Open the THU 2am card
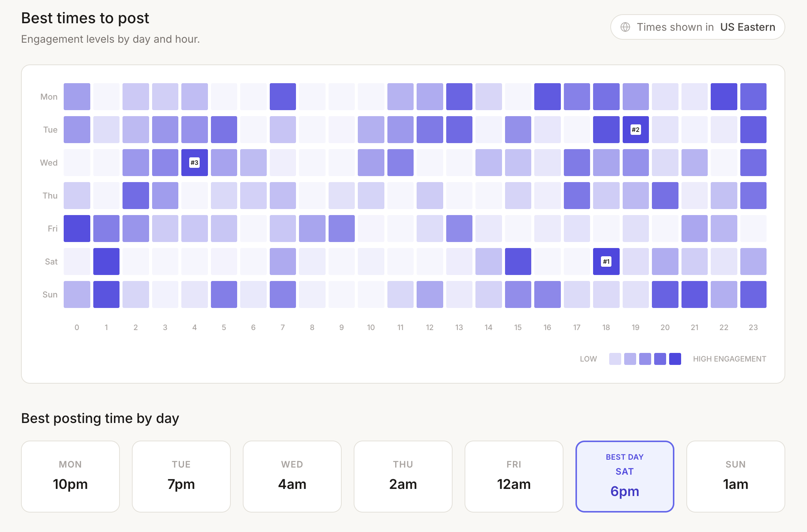Viewport: 807px width, 532px height. (x=403, y=476)
